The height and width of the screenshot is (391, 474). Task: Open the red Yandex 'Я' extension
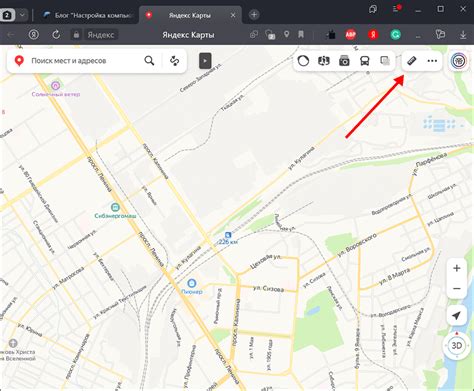[373, 34]
